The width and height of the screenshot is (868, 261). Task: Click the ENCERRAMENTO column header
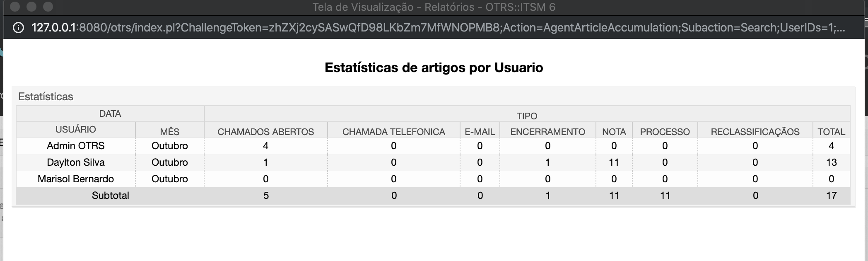547,131
